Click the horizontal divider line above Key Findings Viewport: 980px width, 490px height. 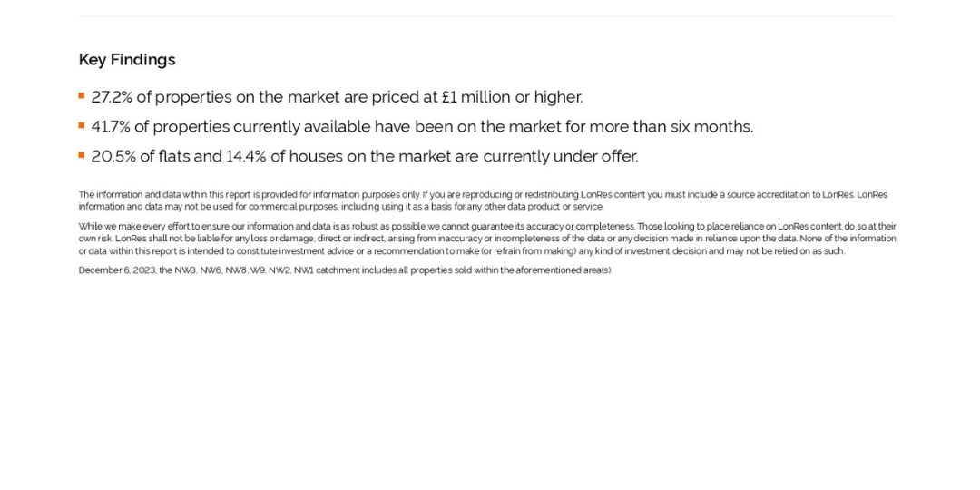pos(487,16)
